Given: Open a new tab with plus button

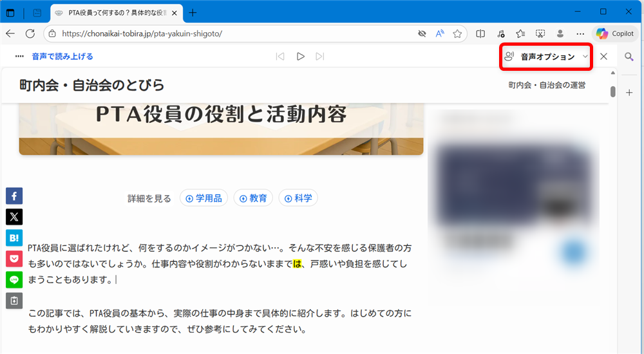Looking at the screenshot, I should (193, 13).
